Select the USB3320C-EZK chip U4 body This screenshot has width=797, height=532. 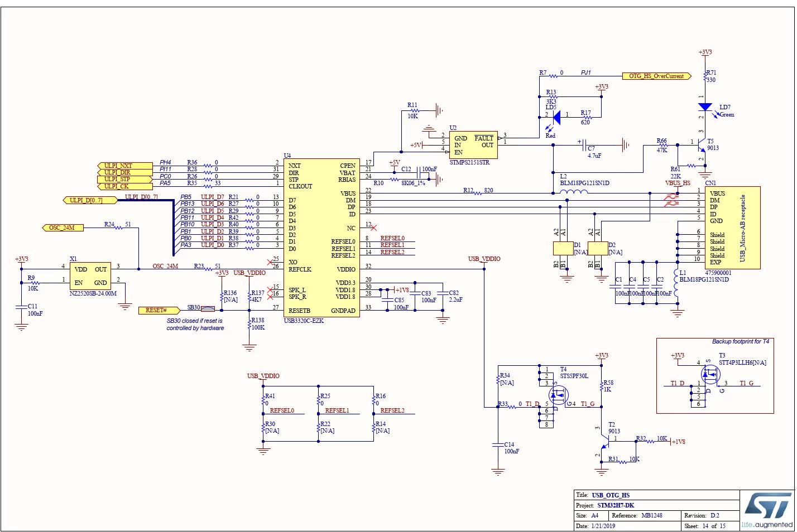click(x=321, y=238)
